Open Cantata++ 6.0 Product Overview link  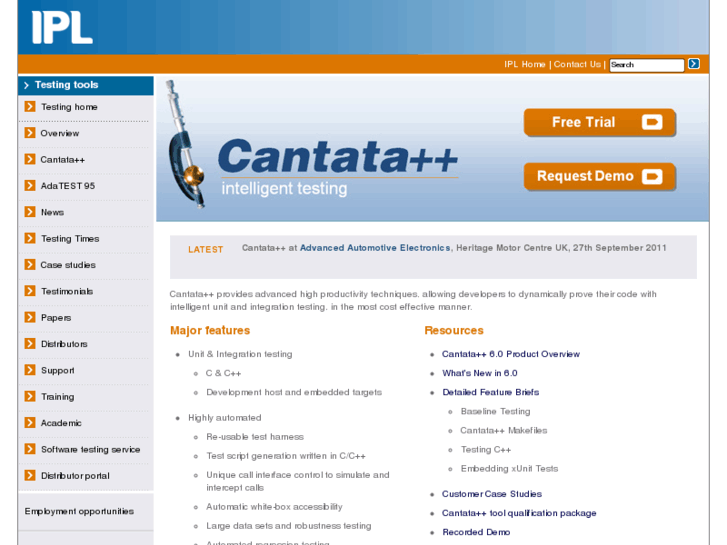(510, 354)
